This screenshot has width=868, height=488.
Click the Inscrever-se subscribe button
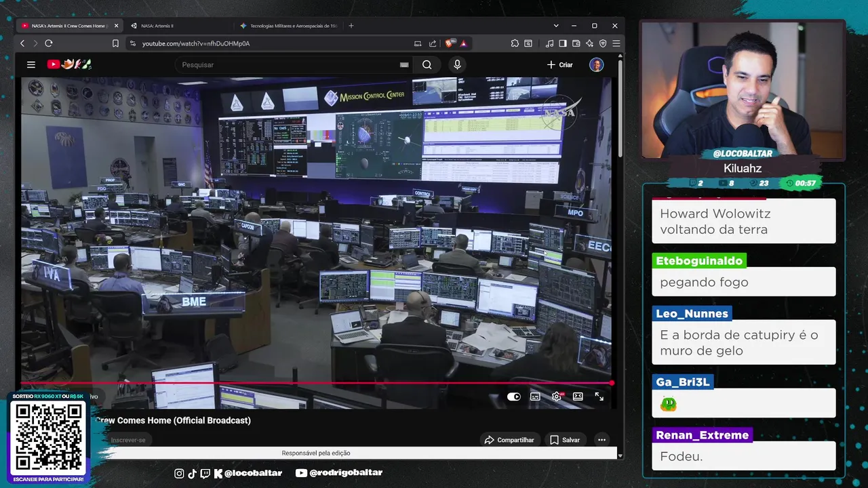click(x=128, y=440)
